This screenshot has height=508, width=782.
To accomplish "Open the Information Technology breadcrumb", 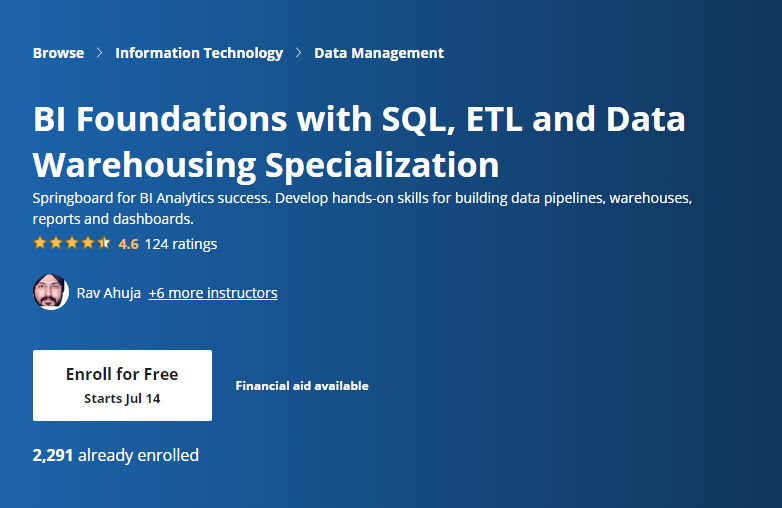I will [199, 53].
